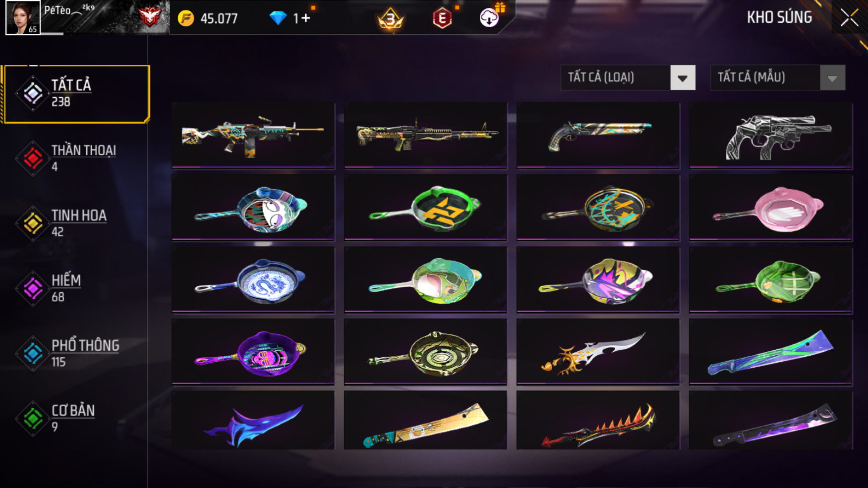Open the Cơ Bản category

(x=74, y=418)
